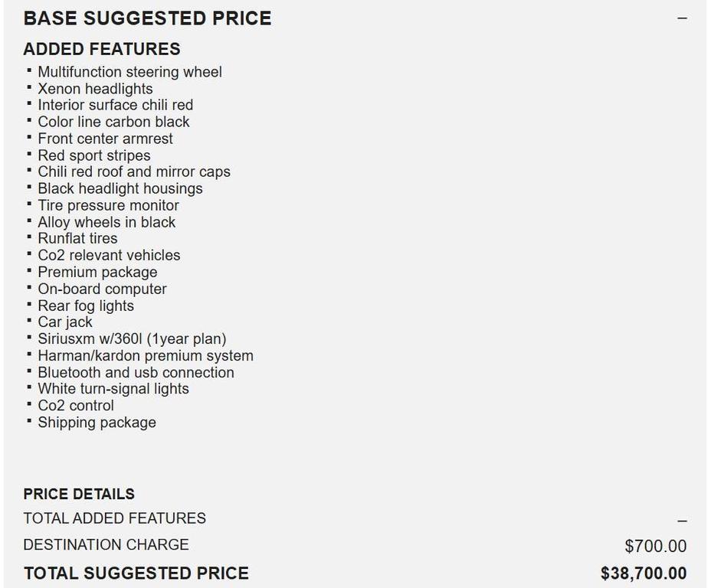Click the bullet beside Runflat tires

pos(31,238)
